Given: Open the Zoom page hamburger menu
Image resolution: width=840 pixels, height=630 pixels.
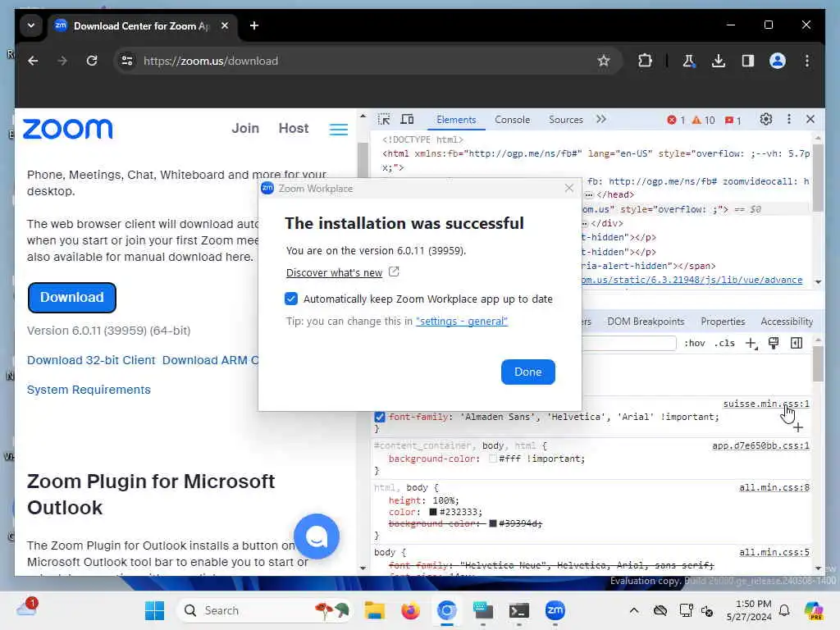Looking at the screenshot, I should click(x=339, y=129).
